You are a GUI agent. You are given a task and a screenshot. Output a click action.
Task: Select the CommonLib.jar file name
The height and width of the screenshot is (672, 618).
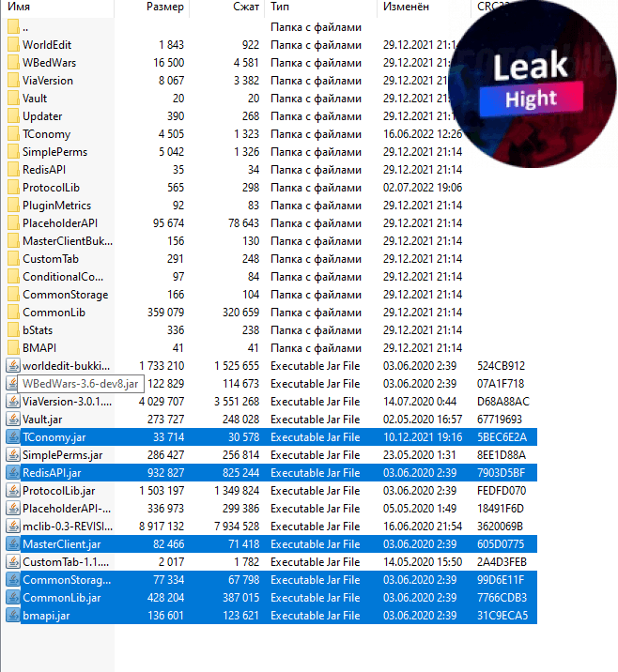(x=62, y=598)
